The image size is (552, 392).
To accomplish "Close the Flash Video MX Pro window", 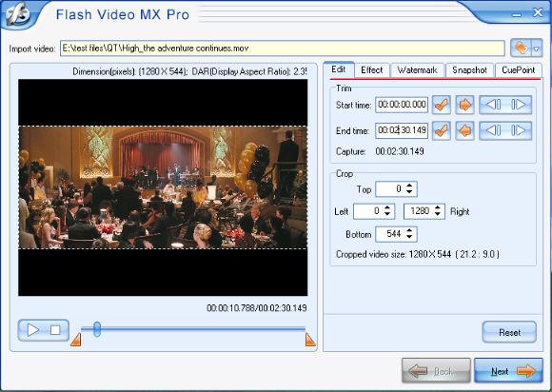I will (538, 12).
